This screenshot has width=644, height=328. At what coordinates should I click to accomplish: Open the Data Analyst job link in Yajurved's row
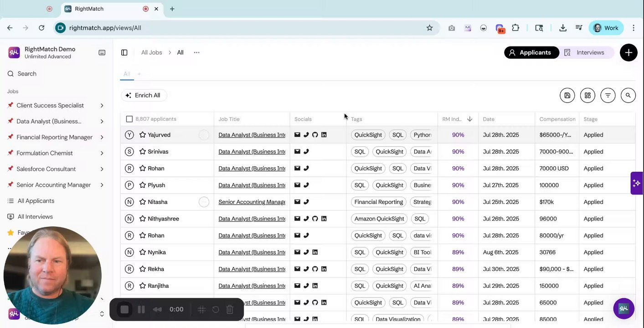(252, 135)
